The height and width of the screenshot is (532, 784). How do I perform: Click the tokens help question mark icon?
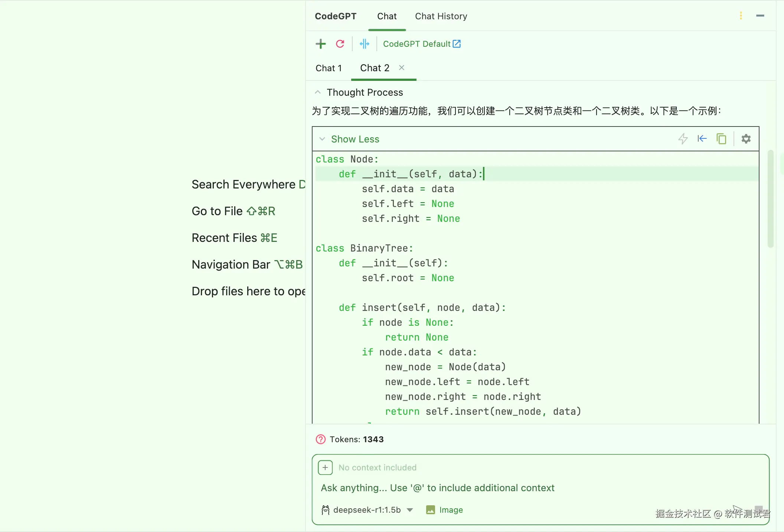(x=320, y=439)
